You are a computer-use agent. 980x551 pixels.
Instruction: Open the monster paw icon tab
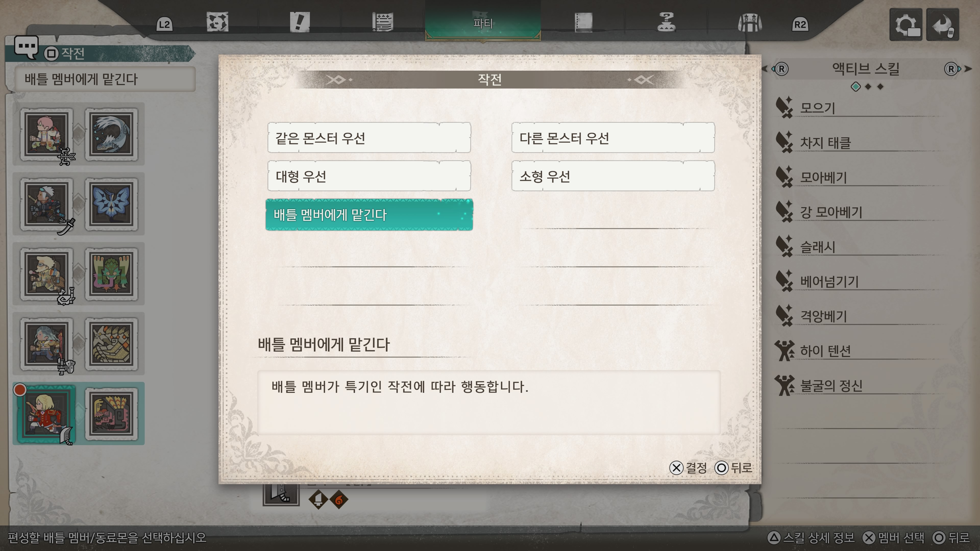[217, 22]
